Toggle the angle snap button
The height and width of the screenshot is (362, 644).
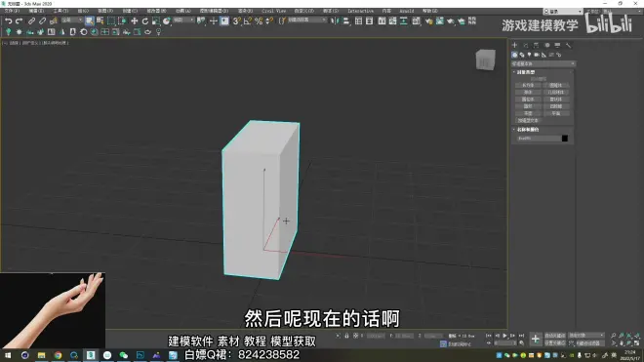coord(247,20)
